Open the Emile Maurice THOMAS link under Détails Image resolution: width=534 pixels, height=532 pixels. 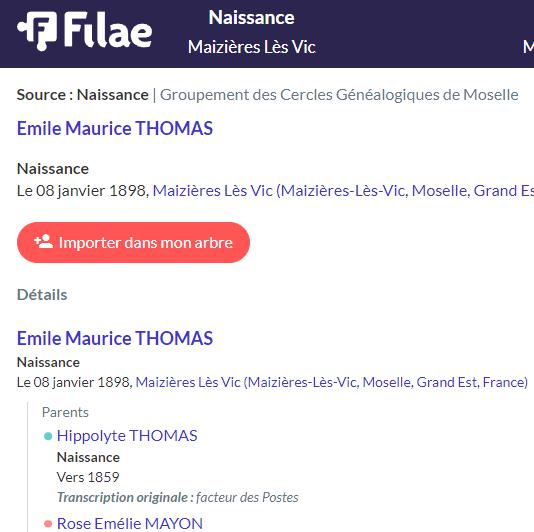pos(115,338)
